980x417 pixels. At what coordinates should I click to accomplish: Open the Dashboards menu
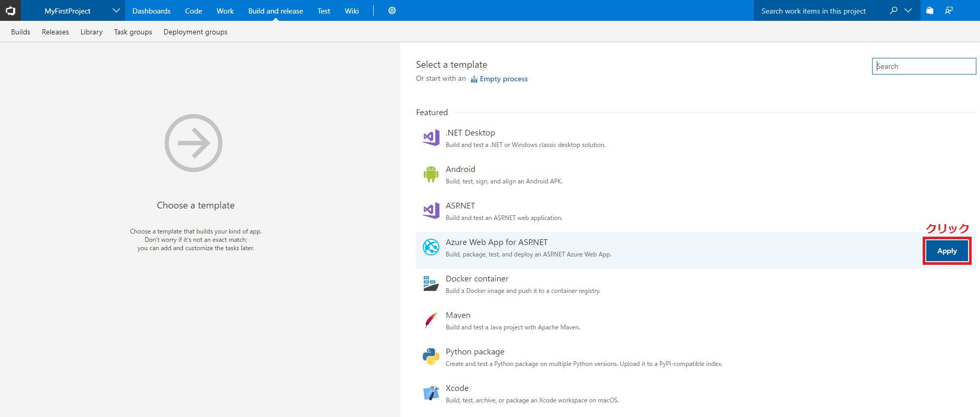pyautogui.click(x=151, y=11)
